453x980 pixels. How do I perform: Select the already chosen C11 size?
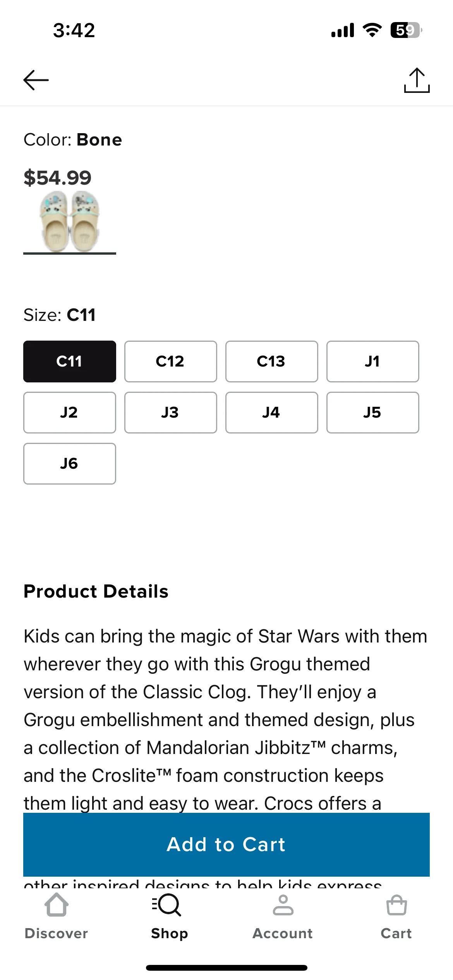70,362
